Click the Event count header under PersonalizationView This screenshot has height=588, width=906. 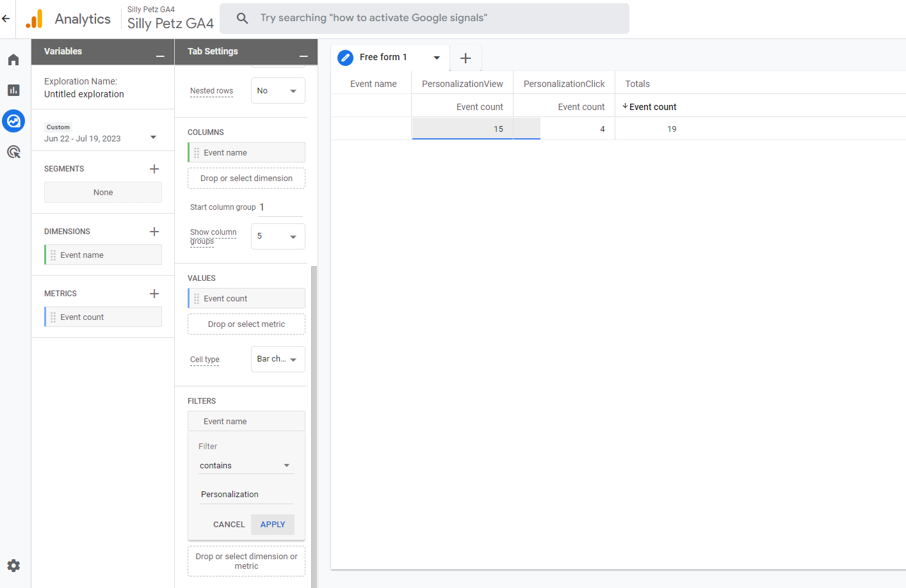tap(480, 107)
